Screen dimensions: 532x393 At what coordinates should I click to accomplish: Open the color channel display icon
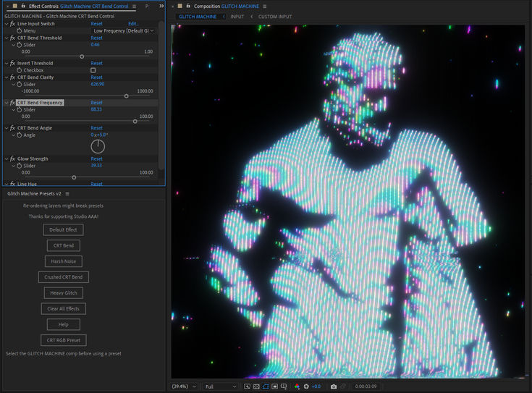[297, 386]
